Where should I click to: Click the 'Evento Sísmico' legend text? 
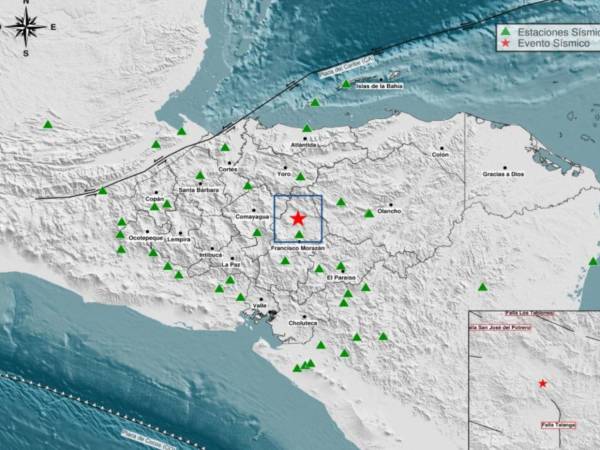click(x=554, y=44)
